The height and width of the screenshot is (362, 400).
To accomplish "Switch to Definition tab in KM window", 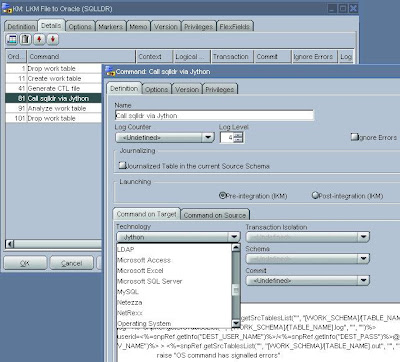I will point(21,26).
